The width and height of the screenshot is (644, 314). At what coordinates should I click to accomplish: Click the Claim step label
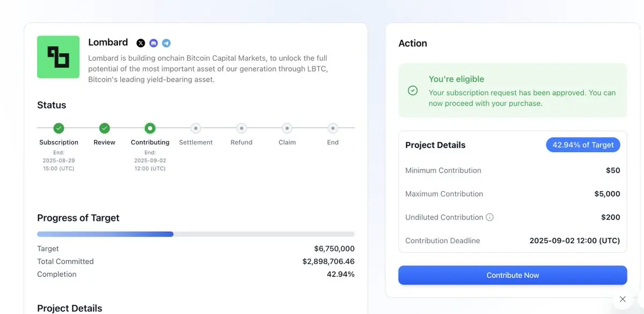287,142
